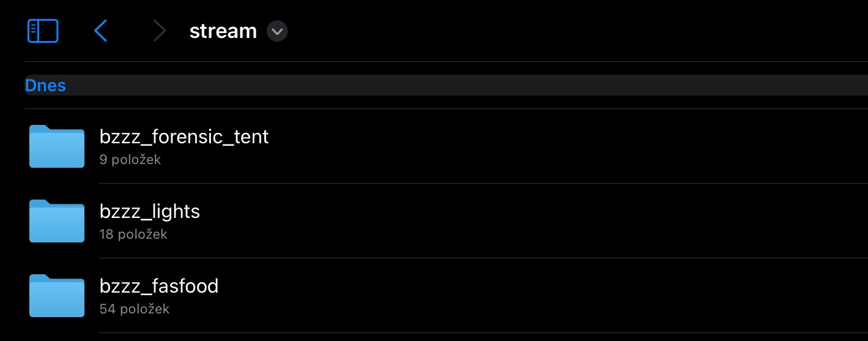Screen dimensions: 868x341
Task: Click the 54 položek item count
Action: (x=134, y=309)
